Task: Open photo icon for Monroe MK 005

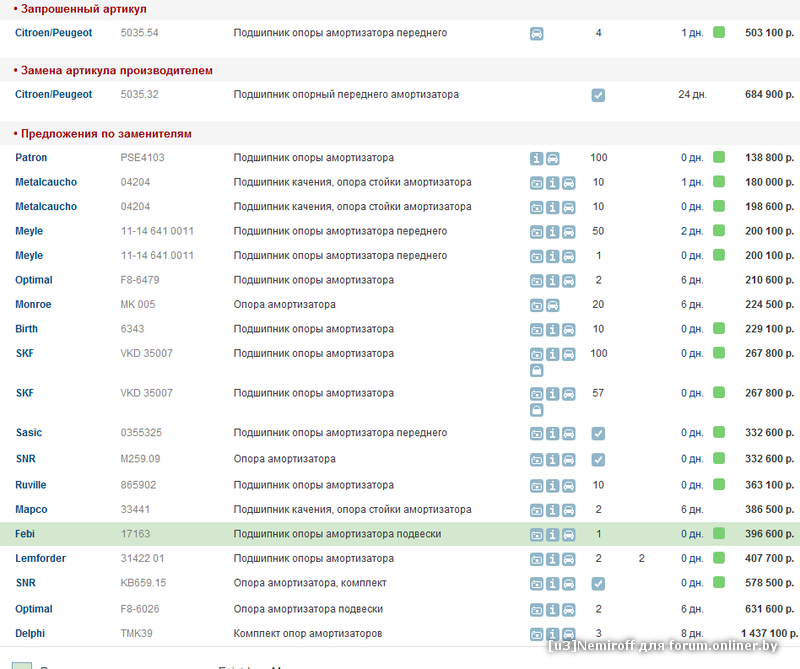Action: click(x=537, y=305)
